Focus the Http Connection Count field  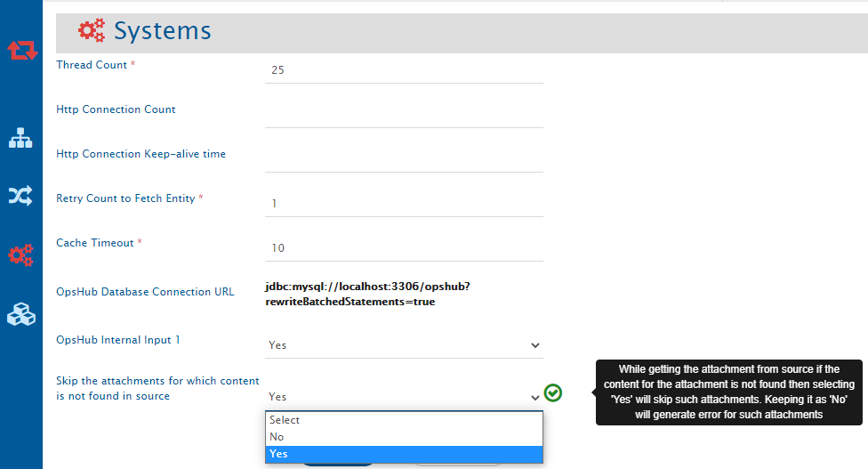pyautogui.click(x=404, y=114)
